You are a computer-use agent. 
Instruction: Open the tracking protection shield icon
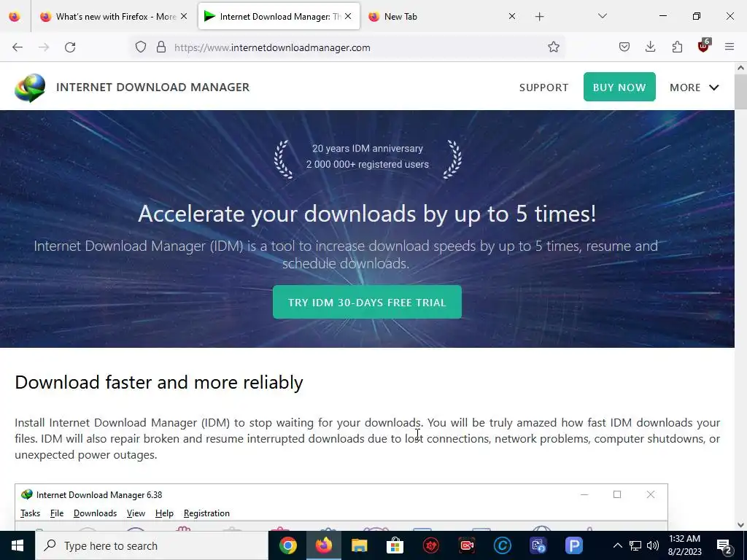pos(141,47)
